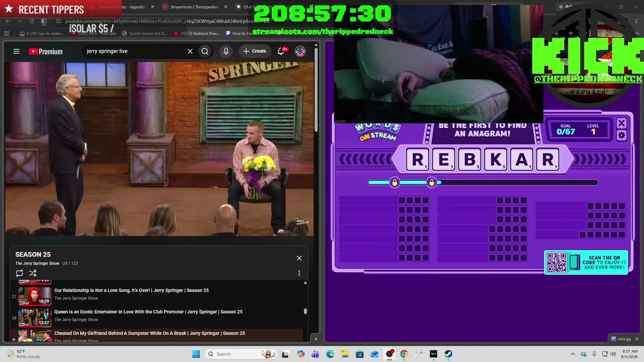This screenshot has height=362, width=644.
Task: Open the 'Redneck Pow...' bookmark
Action: click(x=196, y=34)
